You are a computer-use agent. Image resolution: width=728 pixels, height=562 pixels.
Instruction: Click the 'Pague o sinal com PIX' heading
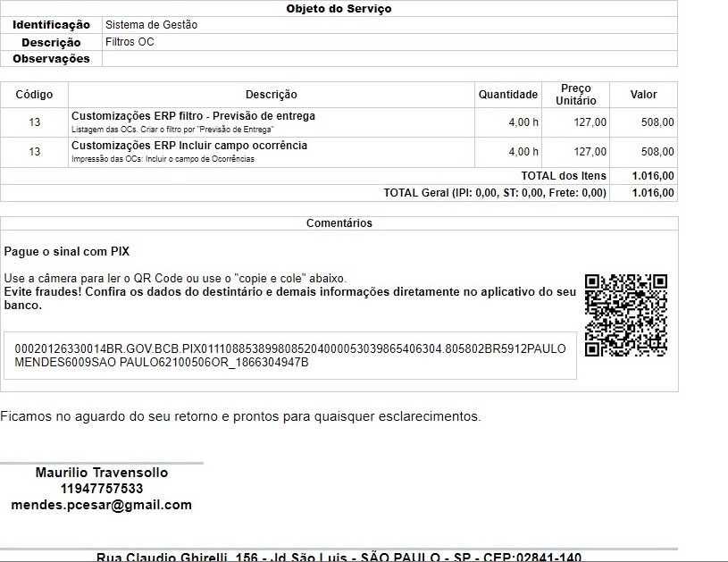pyautogui.click(x=67, y=252)
